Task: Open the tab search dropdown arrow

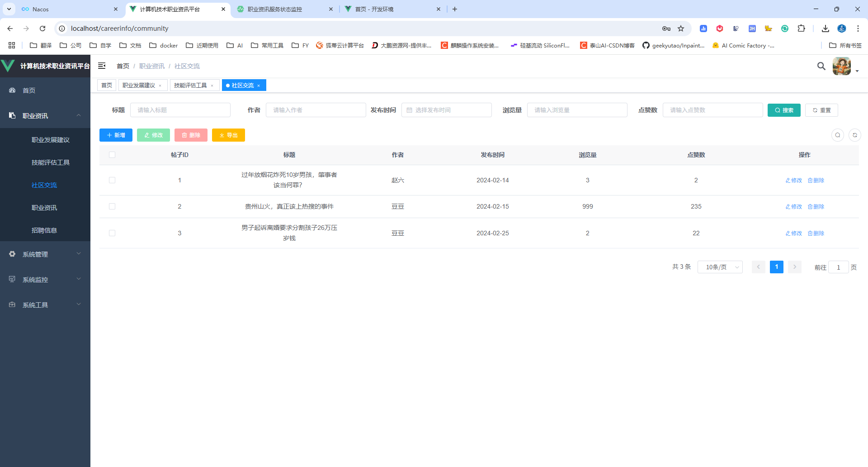Action: pyautogui.click(x=9, y=9)
